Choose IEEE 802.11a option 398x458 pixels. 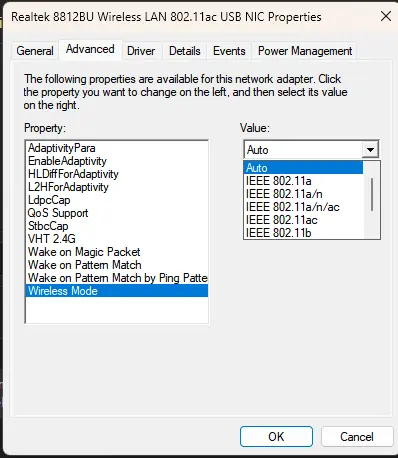coord(303,181)
